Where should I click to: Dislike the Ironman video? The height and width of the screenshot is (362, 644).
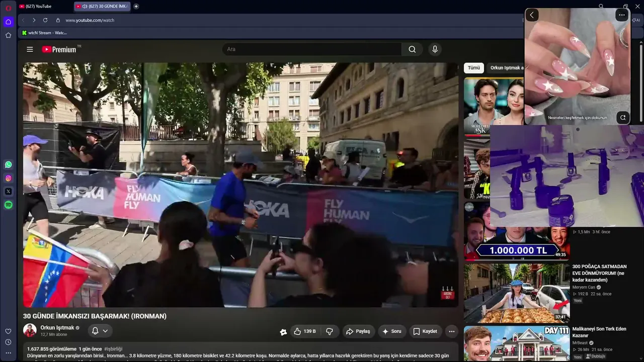pos(330,331)
